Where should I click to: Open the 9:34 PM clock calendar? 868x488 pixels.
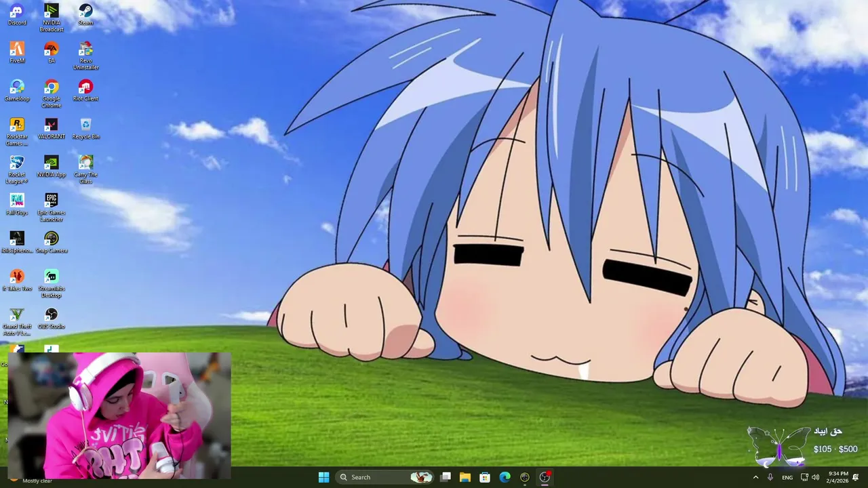pos(838,477)
